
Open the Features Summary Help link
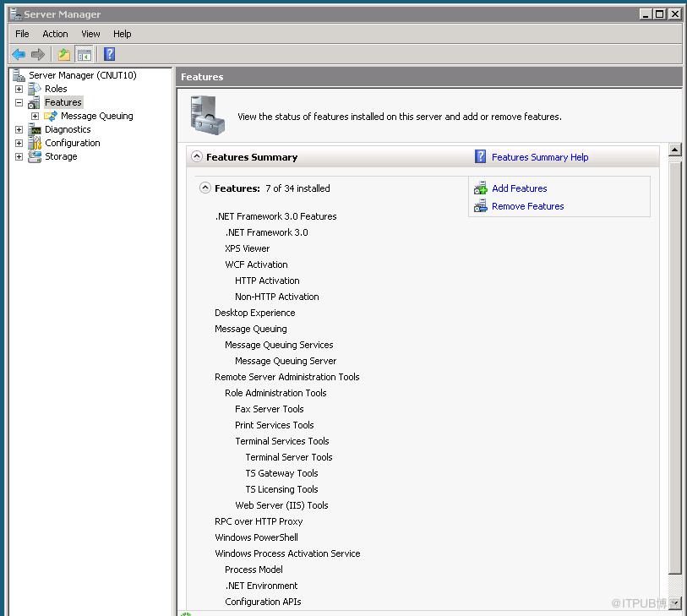[540, 157]
